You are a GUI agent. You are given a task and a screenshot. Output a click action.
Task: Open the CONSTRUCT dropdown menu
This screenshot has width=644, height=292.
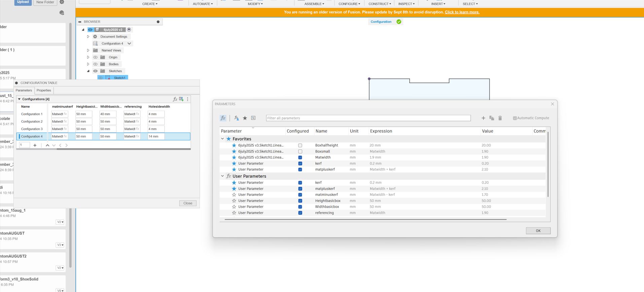tap(380, 4)
